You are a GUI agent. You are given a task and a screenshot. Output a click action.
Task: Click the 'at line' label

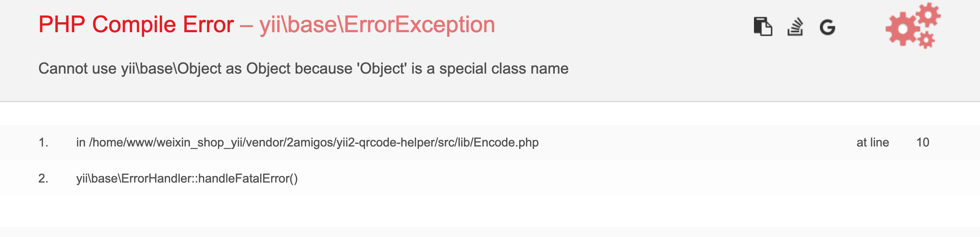point(872,143)
